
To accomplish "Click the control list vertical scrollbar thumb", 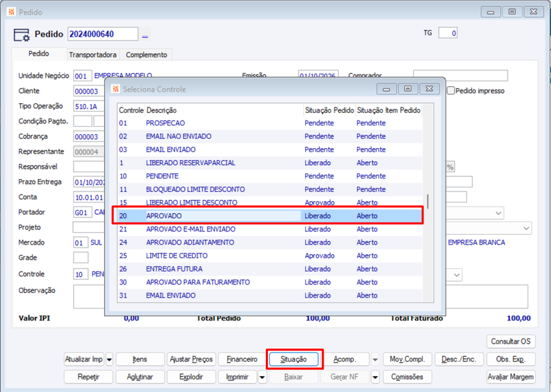I will pos(428,201).
